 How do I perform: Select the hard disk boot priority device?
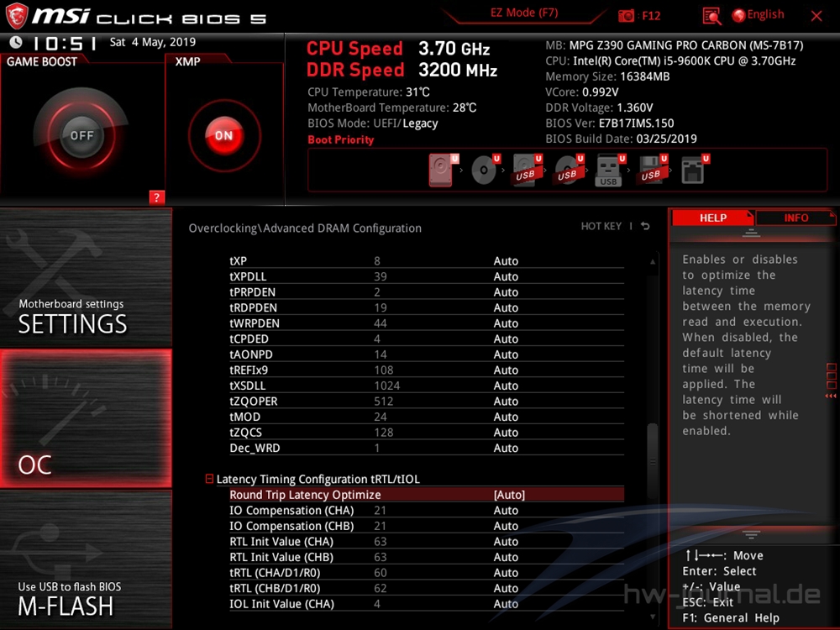(442, 171)
